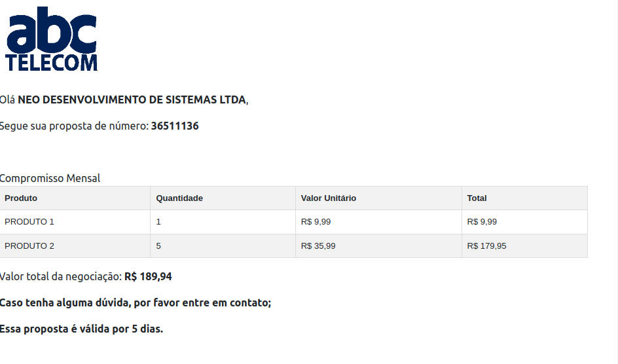Select the PRODUTO 1 cell
This screenshot has height=364, width=618.
pyautogui.click(x=29, y=222)
